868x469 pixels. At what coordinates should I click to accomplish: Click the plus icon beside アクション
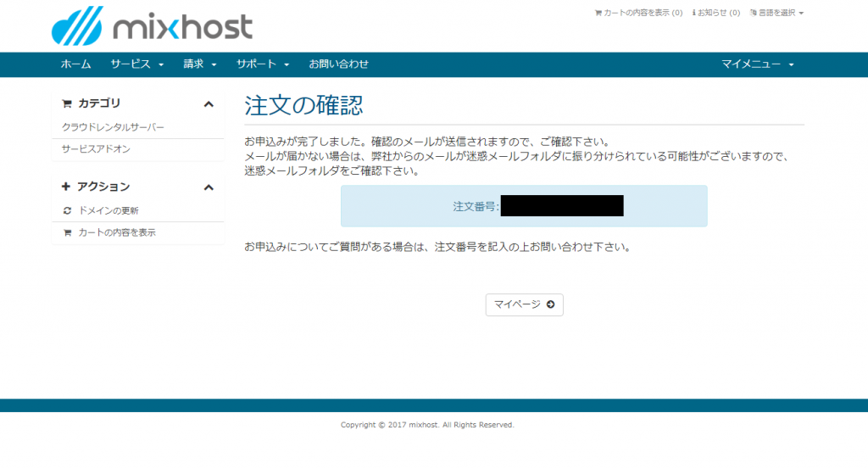pyautogui.click(x=67, y=187)
